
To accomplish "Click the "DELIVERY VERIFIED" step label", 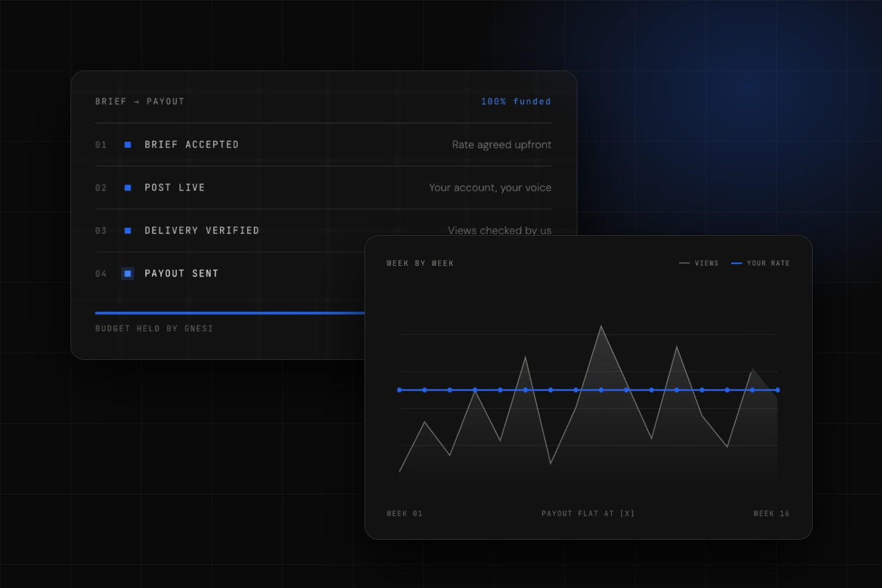I will tap(202, 230).
